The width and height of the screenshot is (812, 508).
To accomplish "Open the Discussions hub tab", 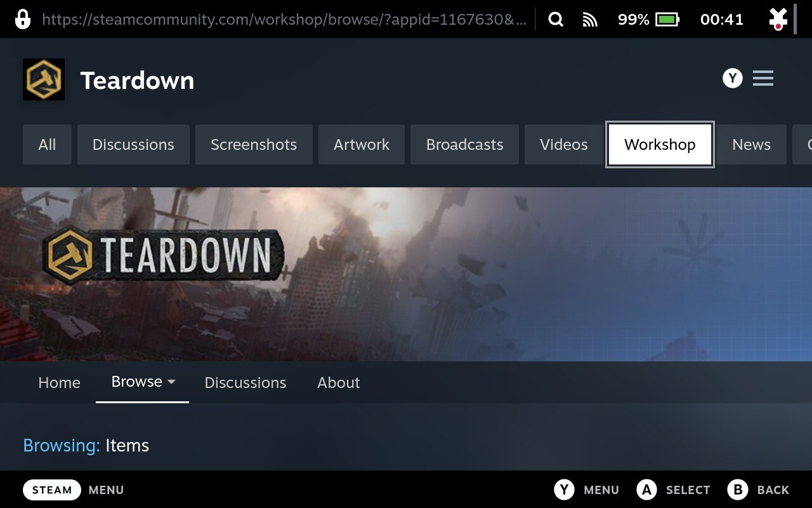I will tap(133, 145).
